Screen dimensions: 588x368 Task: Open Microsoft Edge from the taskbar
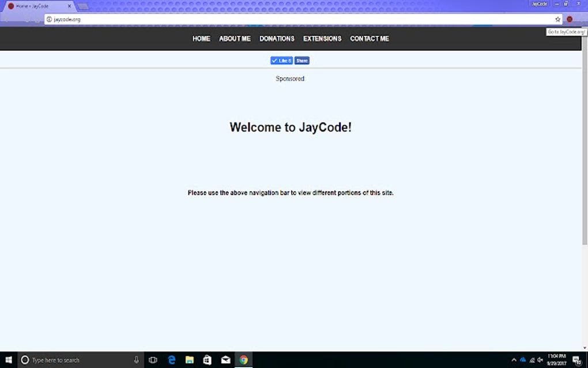point(171,359)
